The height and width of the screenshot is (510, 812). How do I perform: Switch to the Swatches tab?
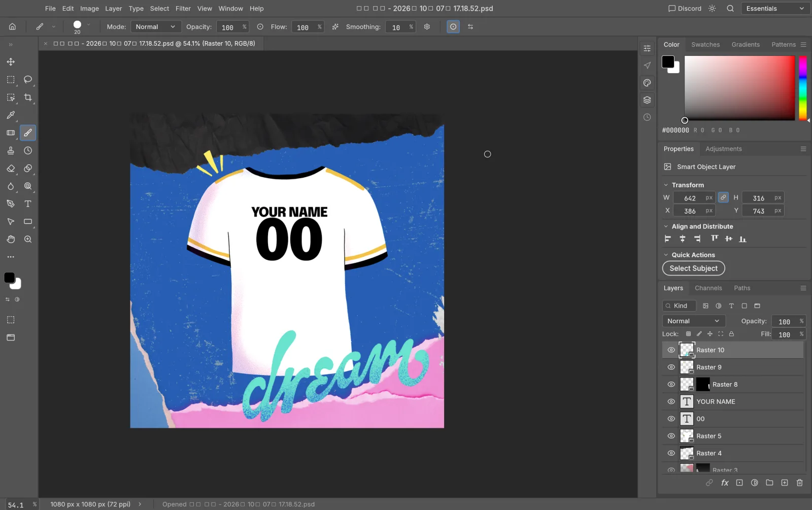click(705, 45)
